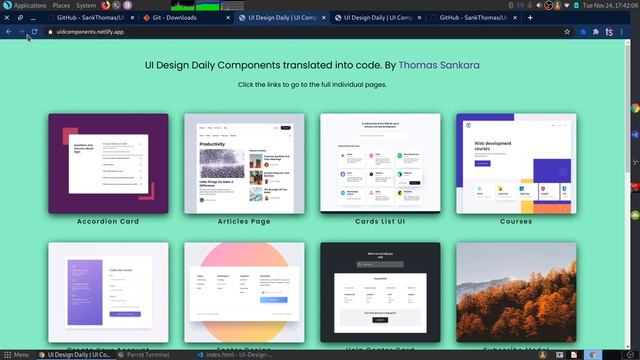The width and height of the screenshot is (640, 360).
Task: Open browser three-dot menu
Action: point(622,32)
